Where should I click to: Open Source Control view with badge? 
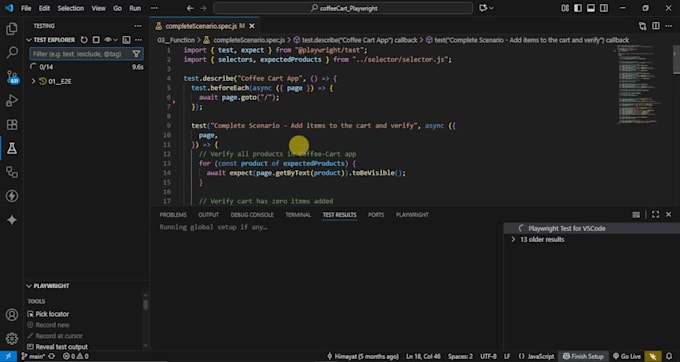coord(12,77)
